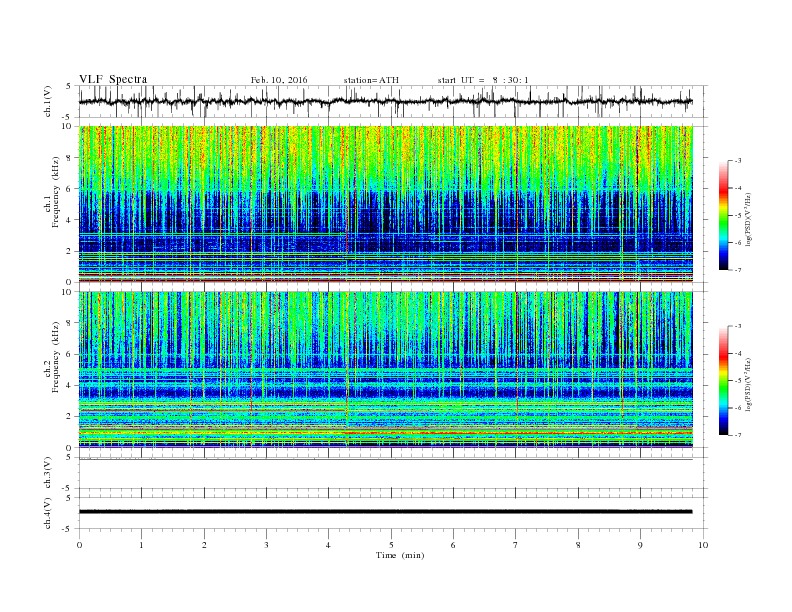Screen dimensions: 792x612
Task: Select the "ch.4(V)" axis label
Action: pos(48,513)
